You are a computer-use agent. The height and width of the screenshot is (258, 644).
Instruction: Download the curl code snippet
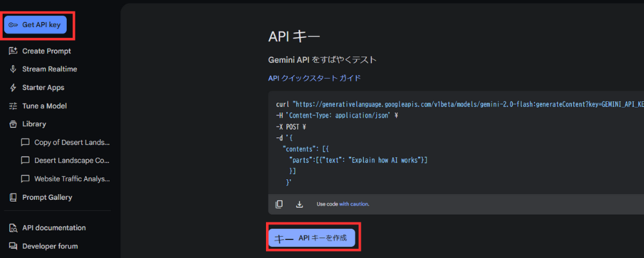click(x=299, y=204)
